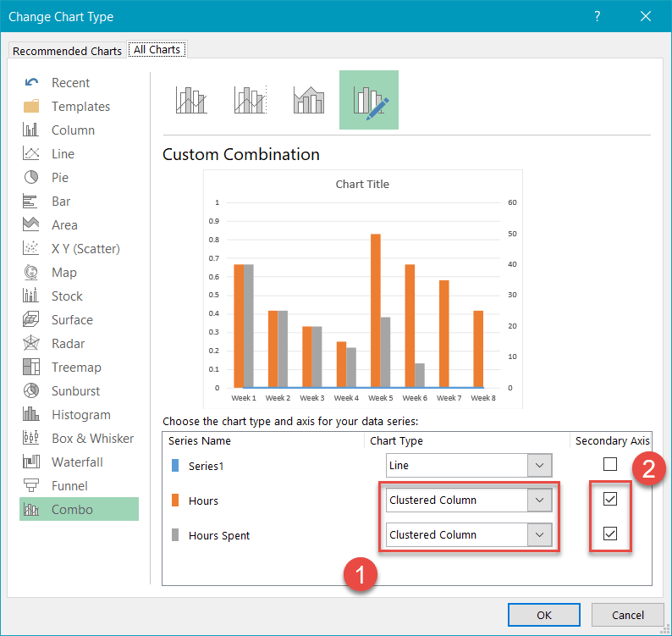Select the Series1 row label
Viewport: 672px width, 636px height.
207,466
